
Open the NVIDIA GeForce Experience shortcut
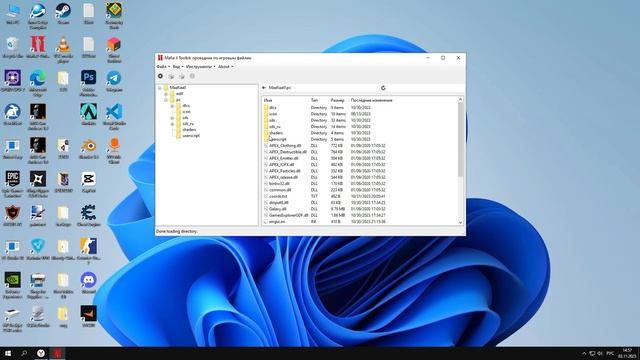click(x=13, y=285)
